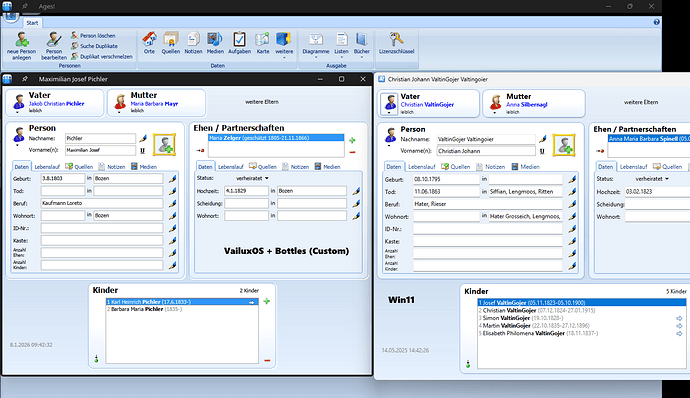Image resolution: width=690 pixels, height=398 pixels.
Task: Click arrow on Karl Heinrich Pichler row
Action: pyautogui.click(x=252, y=302)
